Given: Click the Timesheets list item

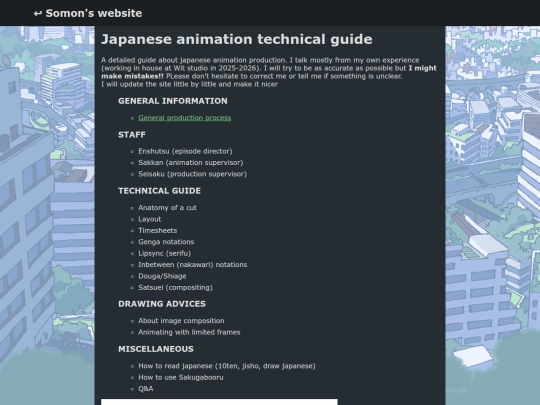Looking at the screenshot, I should pos(157,230).
